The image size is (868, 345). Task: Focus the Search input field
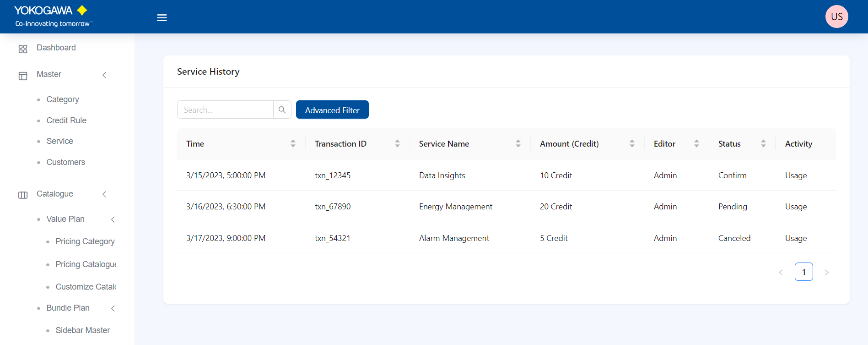click(225, 110)
